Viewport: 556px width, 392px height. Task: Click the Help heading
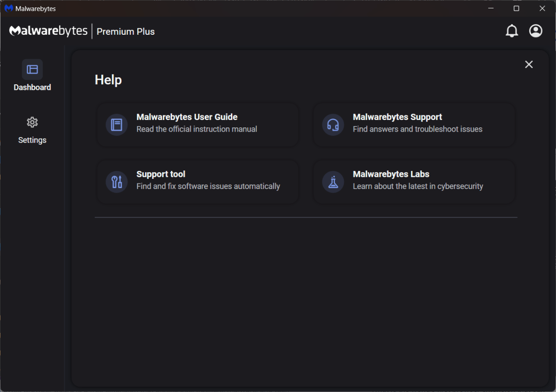[108, 80]
